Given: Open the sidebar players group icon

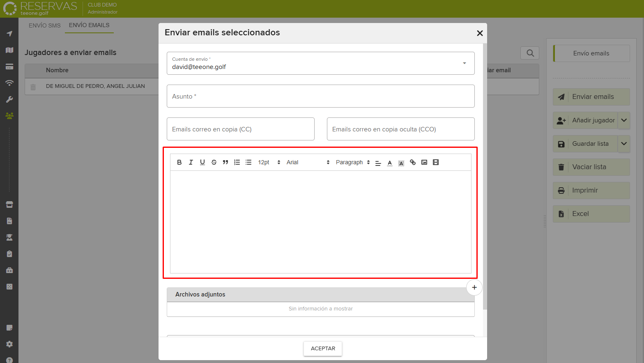Looking at the screenshot, I should (9, 116).
